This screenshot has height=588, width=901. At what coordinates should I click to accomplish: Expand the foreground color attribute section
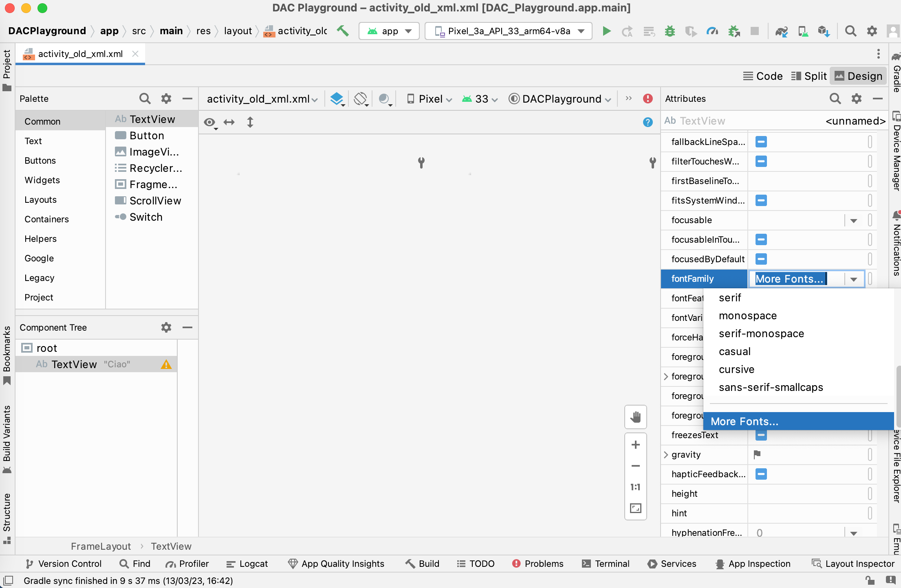pyautogui.click(x=668, y=376)
